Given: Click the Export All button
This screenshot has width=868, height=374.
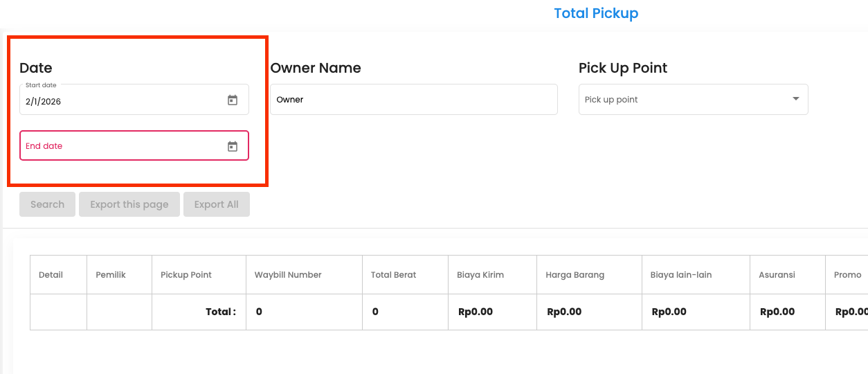Looking at the screenshot, I should coord(216,204).
